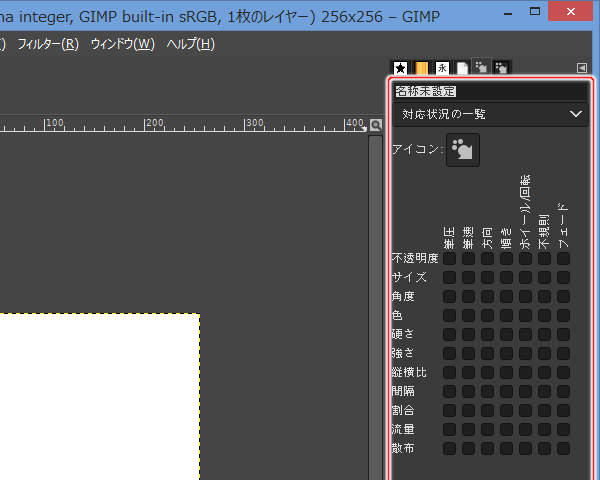This screenshot has width=600, height=480.
Task: Open the ウィンドウ menu
Action: (122, 44)
